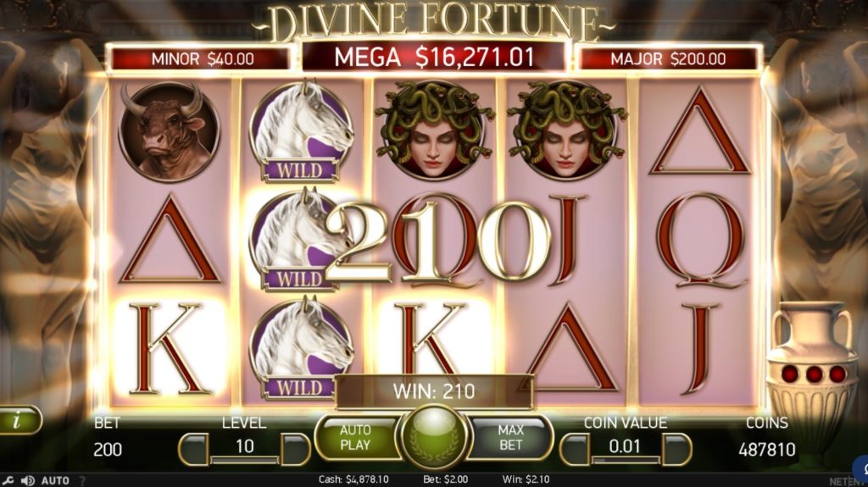Toggle the AUTO option in bottom bar

[55, 480]
